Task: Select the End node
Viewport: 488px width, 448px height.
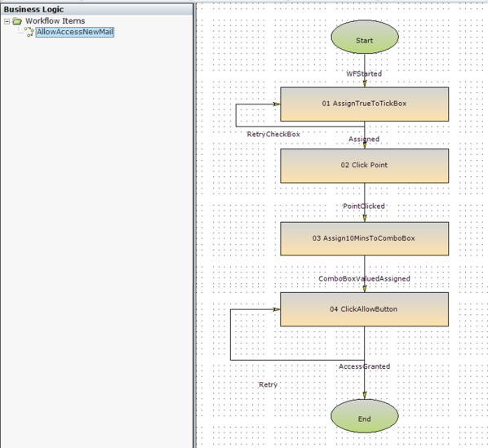Action: [365, 416]
